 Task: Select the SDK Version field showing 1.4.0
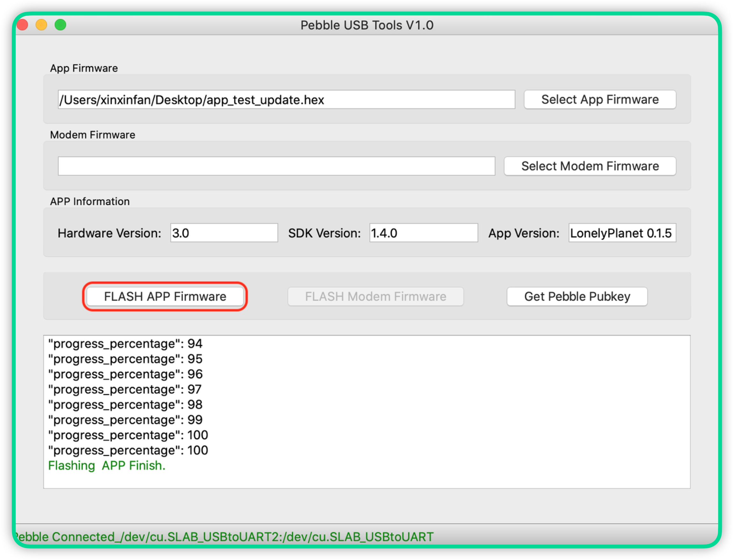[423, 233]
